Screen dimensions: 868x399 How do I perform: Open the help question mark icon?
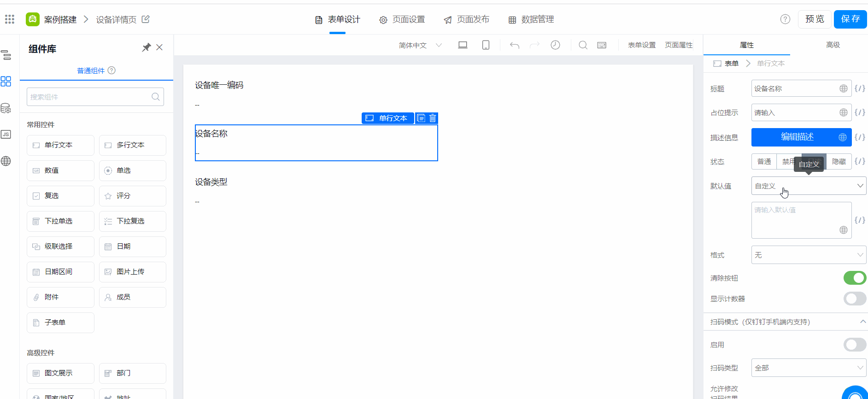pos(785,19)
